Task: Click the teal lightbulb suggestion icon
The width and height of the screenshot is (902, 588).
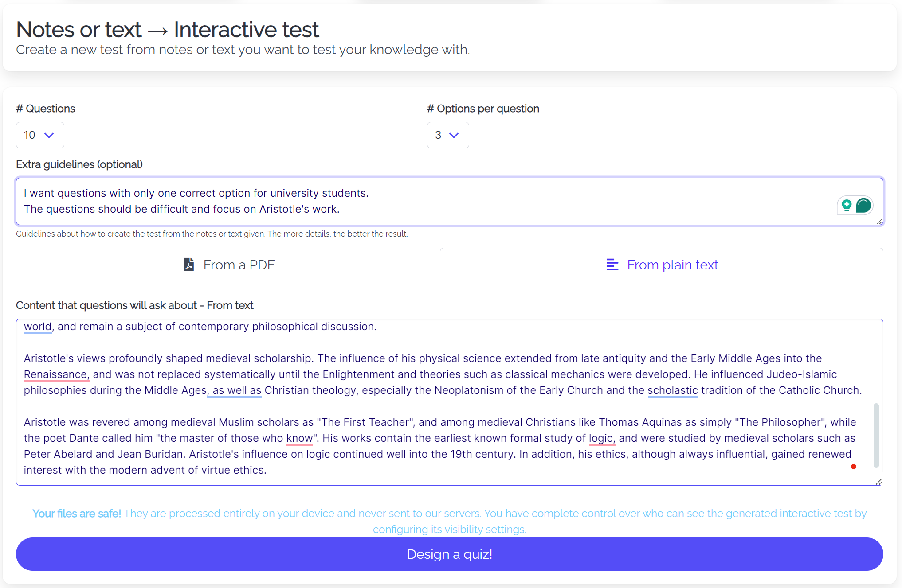Action: pyautogui.click(x=847, y=205)
